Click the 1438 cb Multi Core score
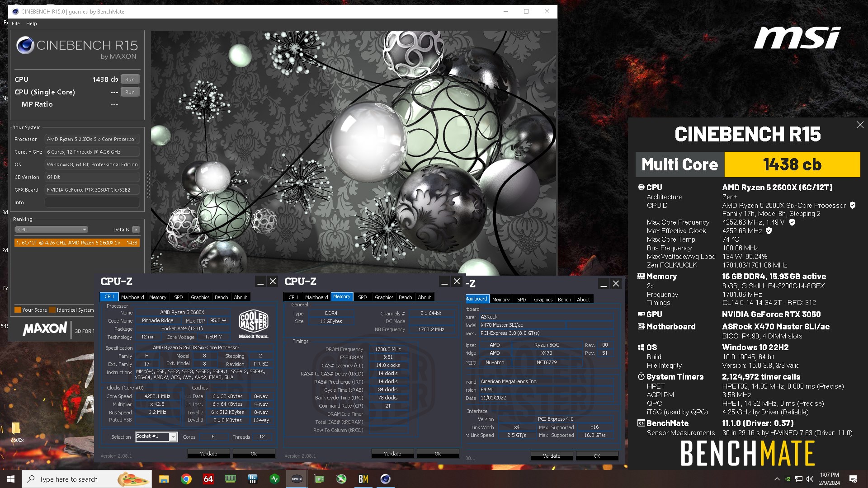 point(792,164)
